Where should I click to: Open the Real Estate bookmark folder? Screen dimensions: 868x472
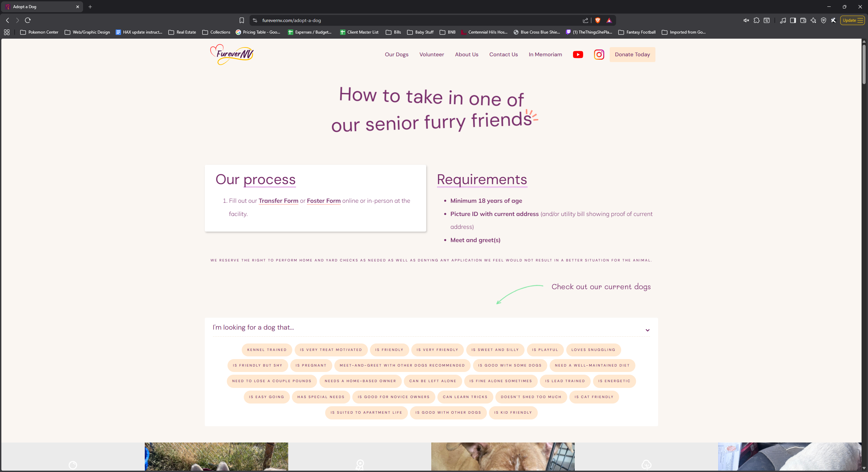pos(182,32)
